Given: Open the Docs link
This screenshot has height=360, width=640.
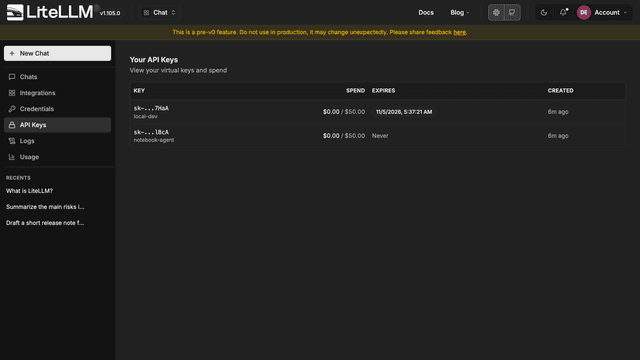Looking at the screenshot, I should [426, 13].
